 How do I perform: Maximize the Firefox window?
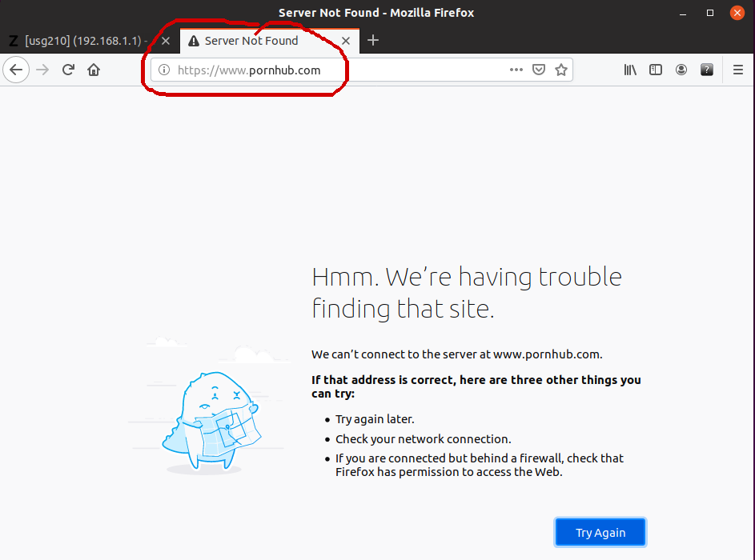(x=709, y=13)
